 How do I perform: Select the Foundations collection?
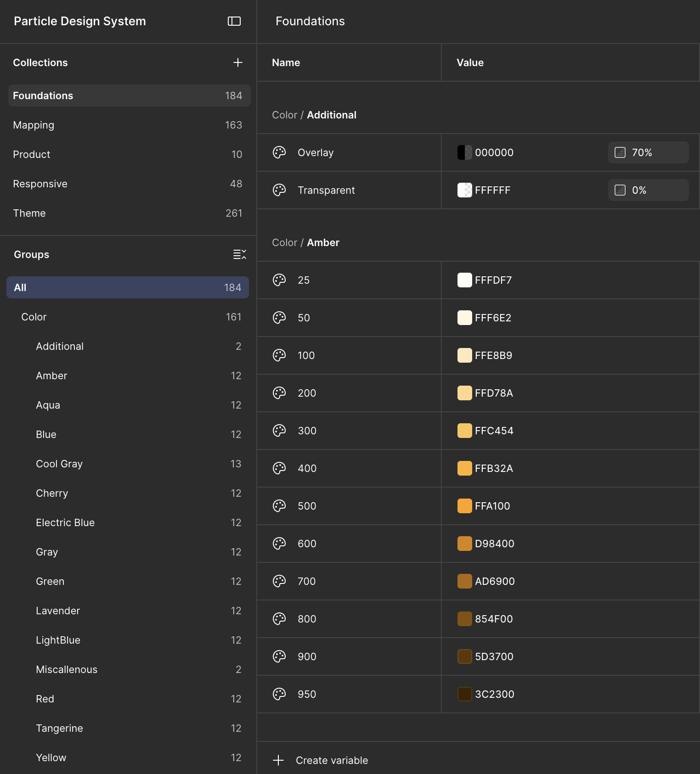(130, 95)
